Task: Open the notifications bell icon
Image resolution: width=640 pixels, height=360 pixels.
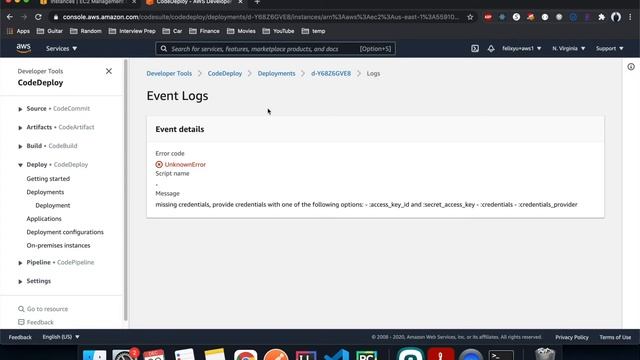Action: [x=491, y=49]
